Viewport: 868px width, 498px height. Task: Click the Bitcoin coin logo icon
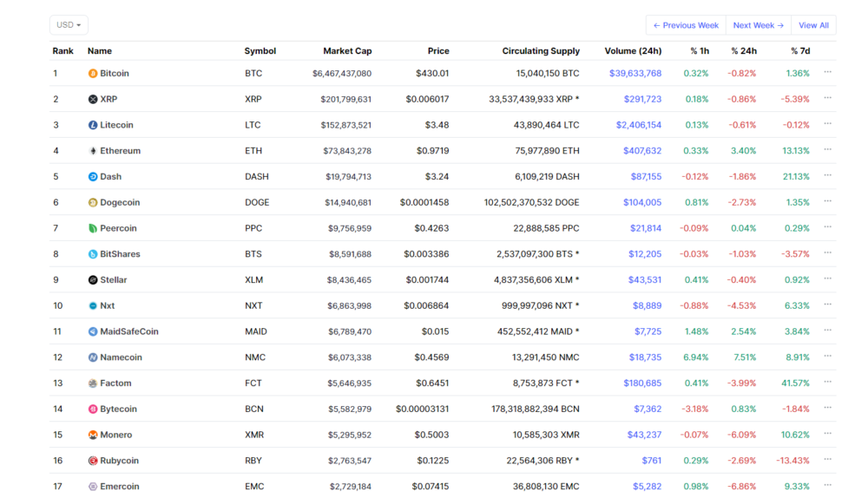(93, 74)
